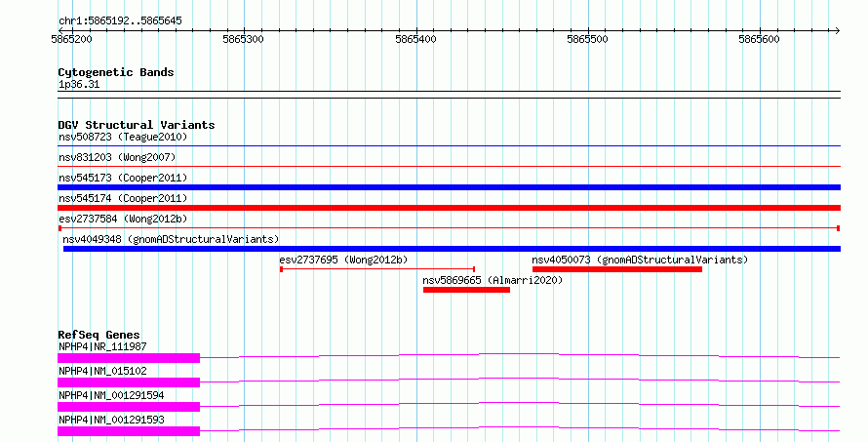Open transcript NPHP4|NM_015102 label
Viewport: 868px width, 442px height.
coord(102,371)
